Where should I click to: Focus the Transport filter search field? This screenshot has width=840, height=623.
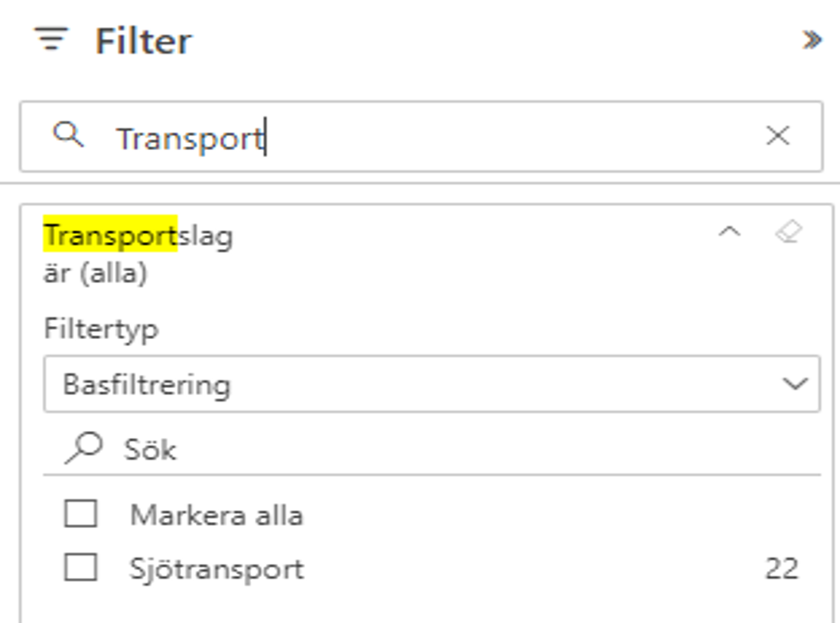[421, 136]
